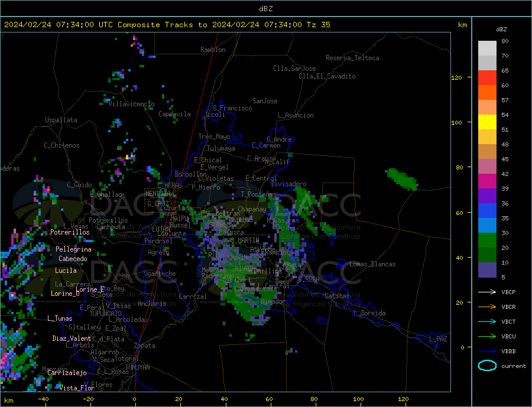This screenshot has height=407, width=532.
Task: Click the VBCT legend label
Action: point(508,321)
